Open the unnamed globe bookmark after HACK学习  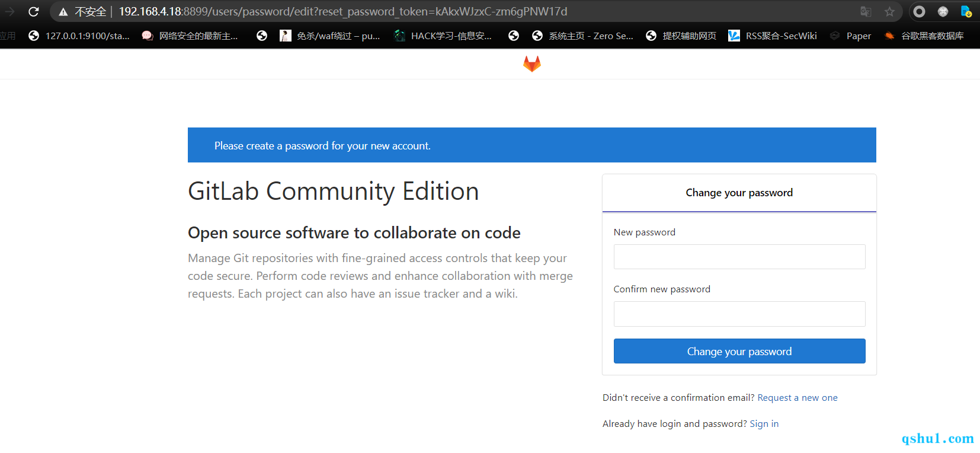tap(514, 36)
